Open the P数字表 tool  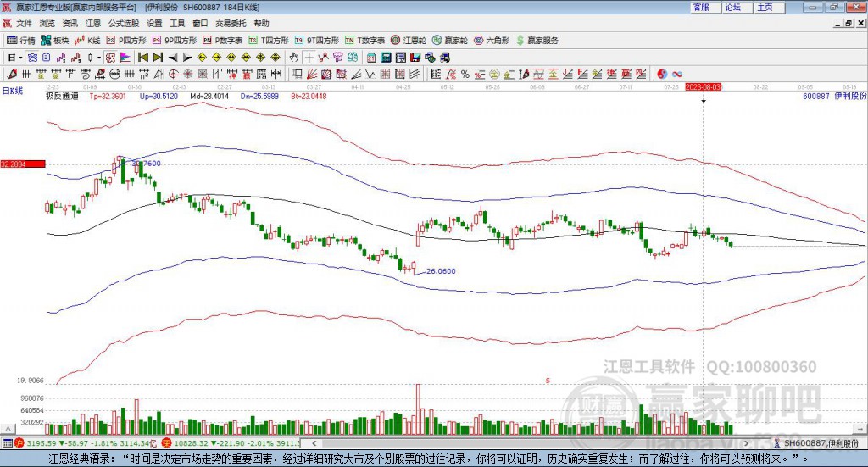point(223,41)
